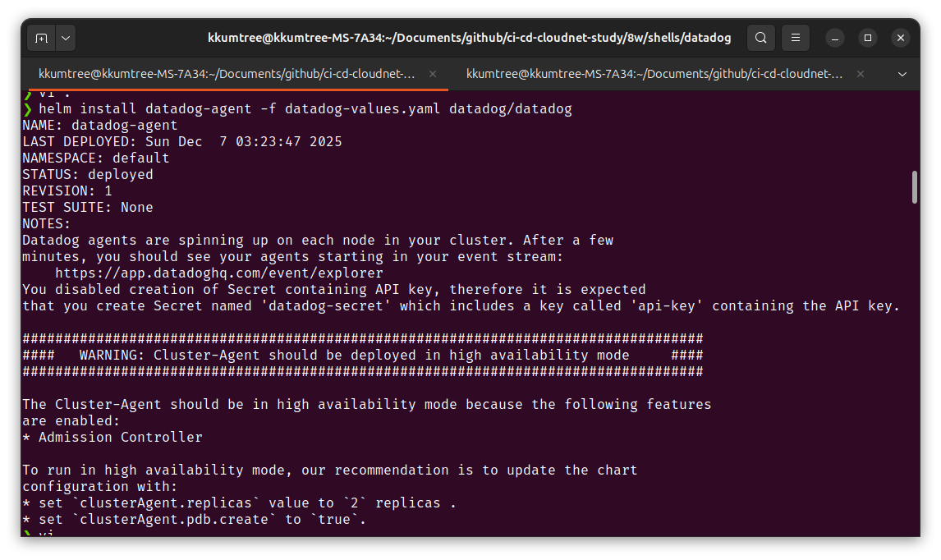941x560 pixels.
Task: Click the 'clusterAgent.replicas' set line
Action: 240,503
